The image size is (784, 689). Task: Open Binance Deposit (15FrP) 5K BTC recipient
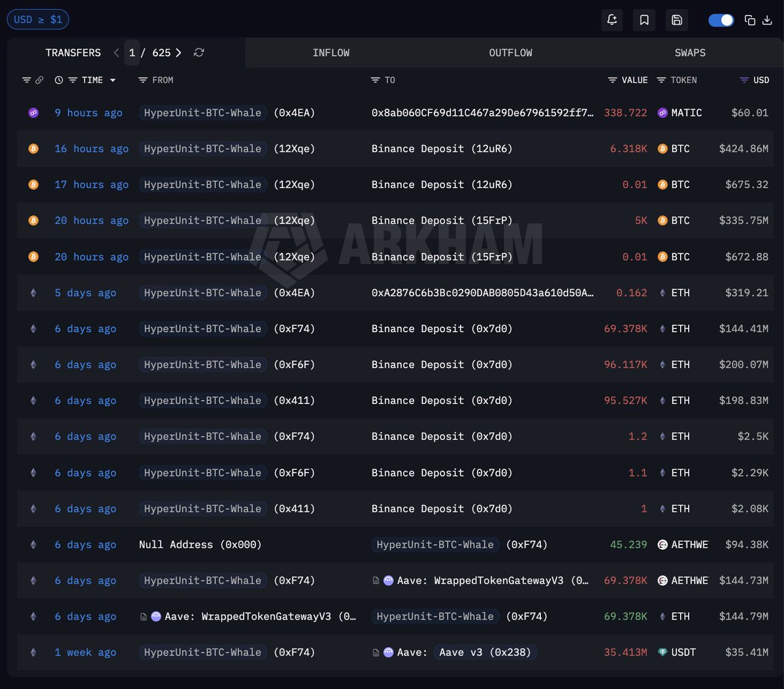(442, 220)
